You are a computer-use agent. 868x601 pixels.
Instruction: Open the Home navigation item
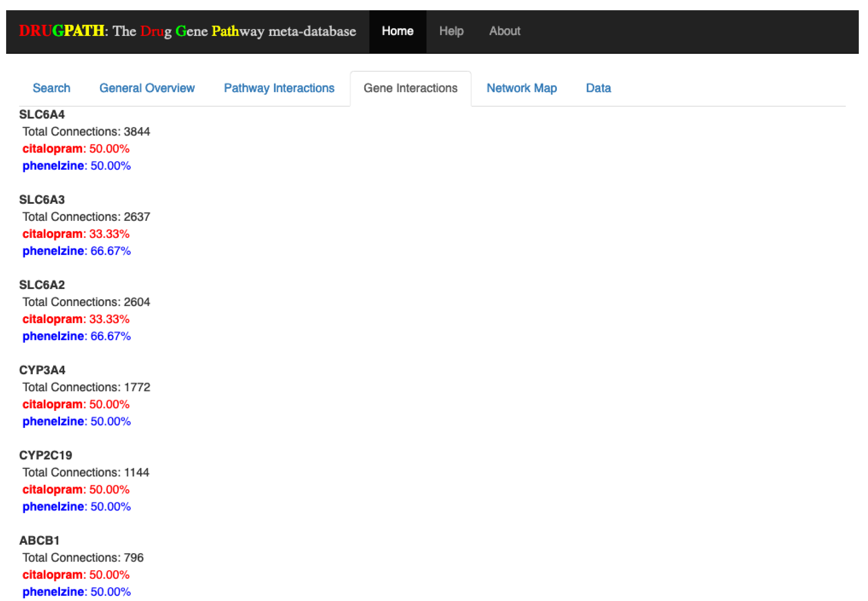tap(397, 31)
